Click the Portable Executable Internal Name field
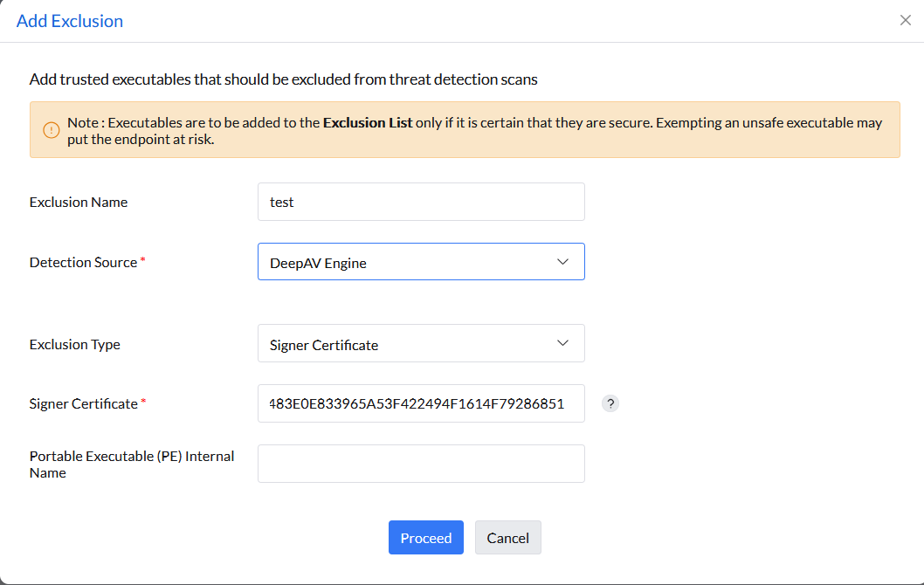 [x=421, y=463]
